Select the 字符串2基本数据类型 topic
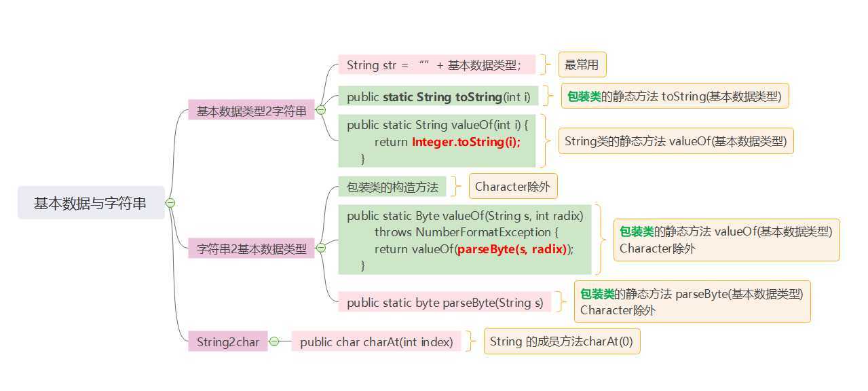 (252, 248)
